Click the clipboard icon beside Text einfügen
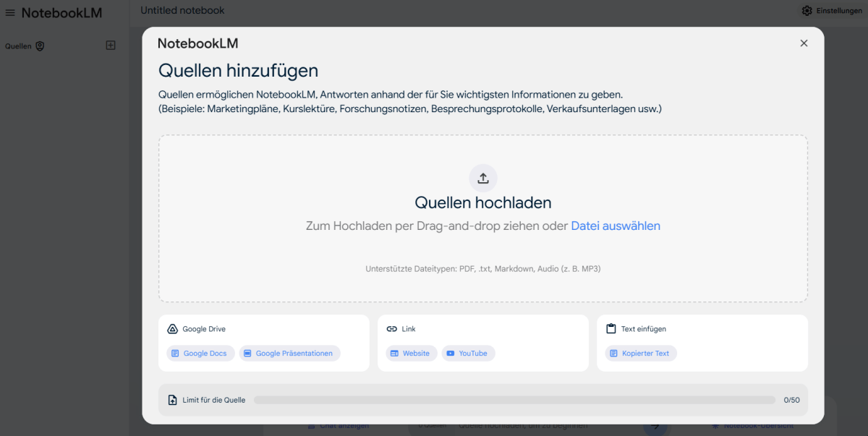Image resolution: width=868 pixels, height=436 pixels. tap(610, 328)
